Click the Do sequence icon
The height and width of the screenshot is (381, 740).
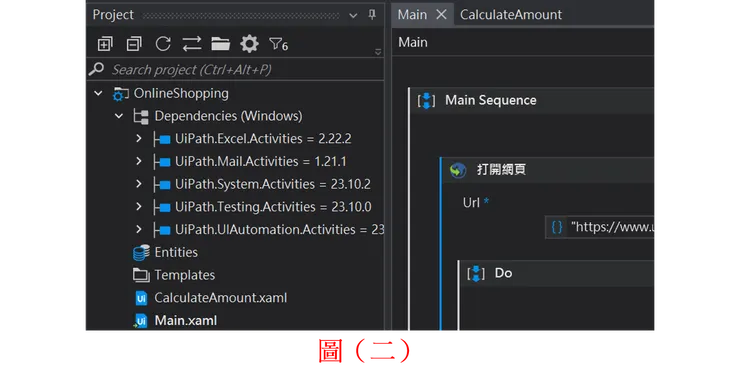(x=476, y=273)
